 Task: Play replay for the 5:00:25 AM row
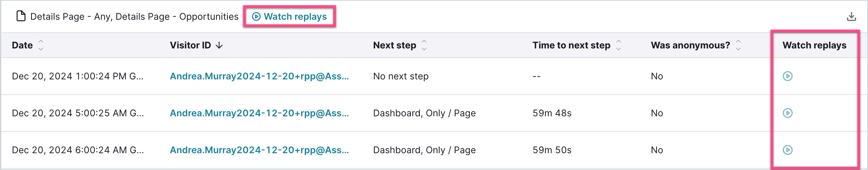tap(787, 113)
